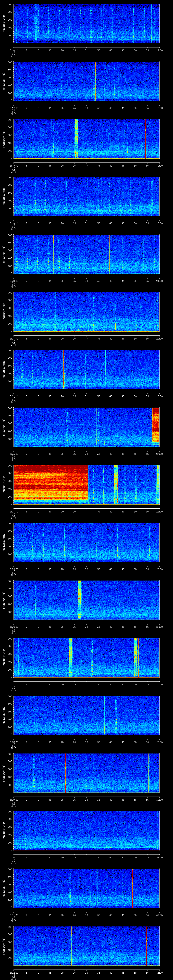Click the red vertical line in the 3:17:00 panel
173x980 pixels.
(x=95, y=81)
